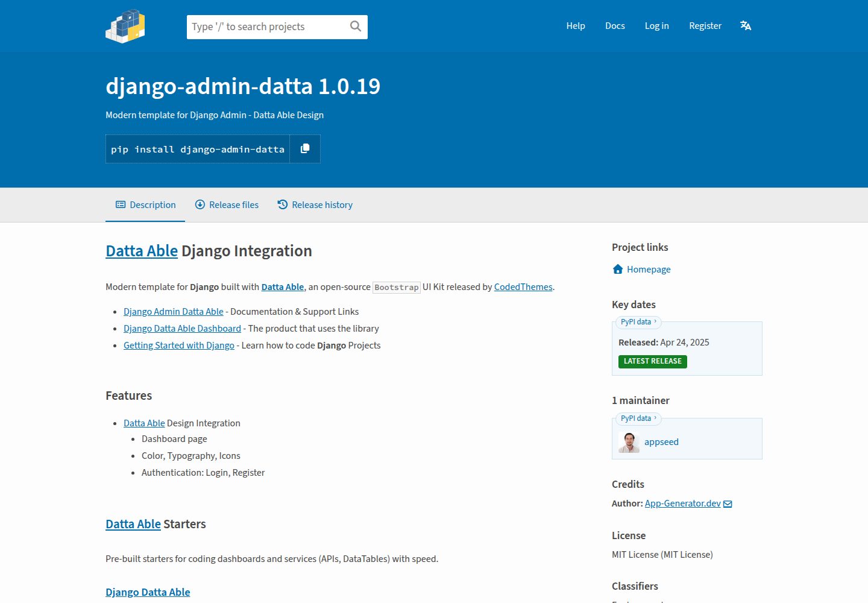The image size is (868, 603).
Task: Click the LATEST RELEASE badge
Action: click(653, 361)
